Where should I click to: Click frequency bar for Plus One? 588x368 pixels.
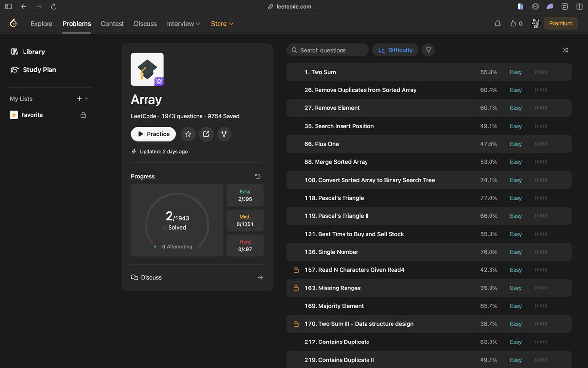pyautogui.click(x=541, y=144)
